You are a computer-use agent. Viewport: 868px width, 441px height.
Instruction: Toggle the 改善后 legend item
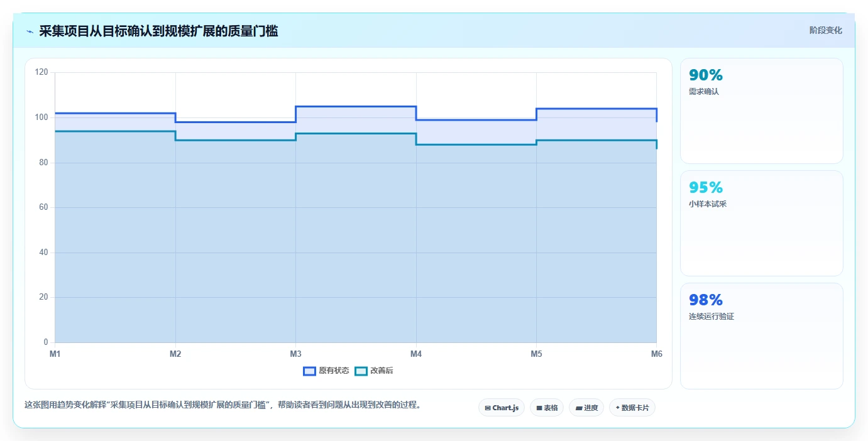point(374,371)
